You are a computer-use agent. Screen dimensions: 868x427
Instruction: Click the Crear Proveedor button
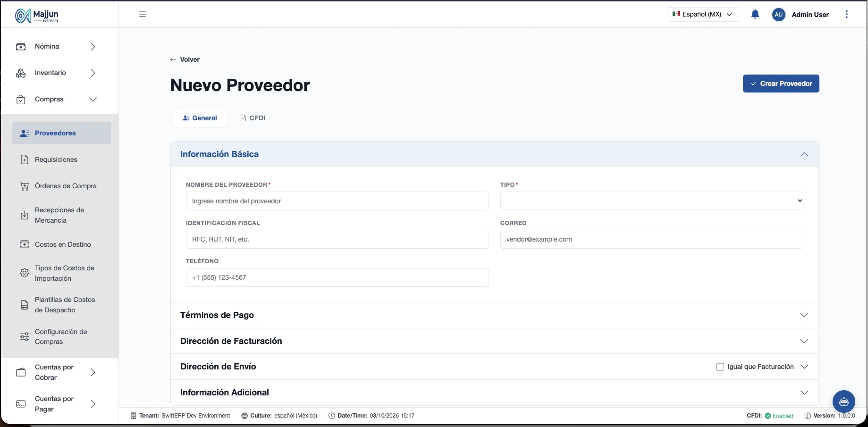[781, 84]
